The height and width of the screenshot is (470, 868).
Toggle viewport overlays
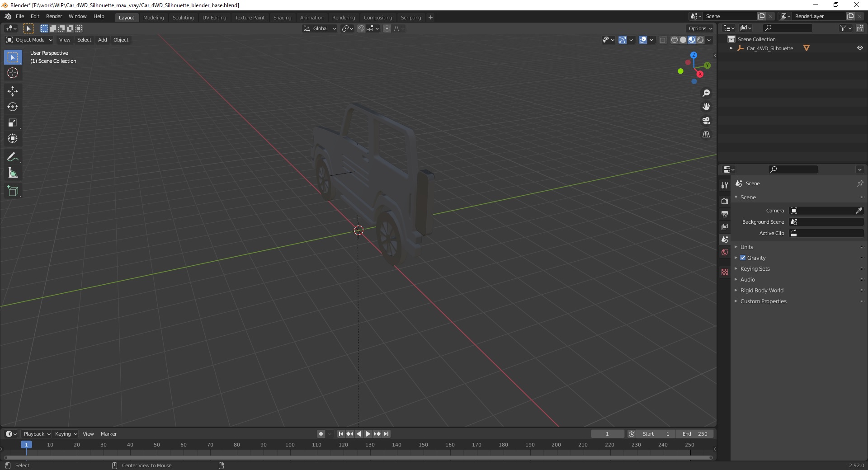[643, 40]
